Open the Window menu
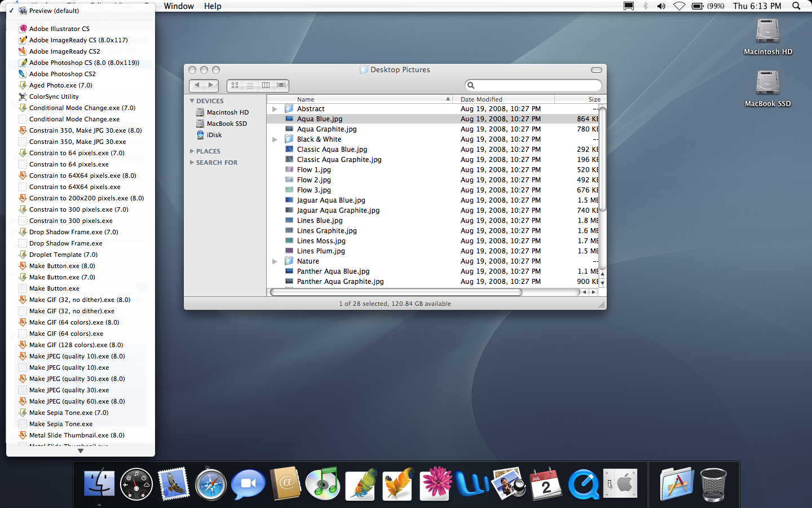 179,6
